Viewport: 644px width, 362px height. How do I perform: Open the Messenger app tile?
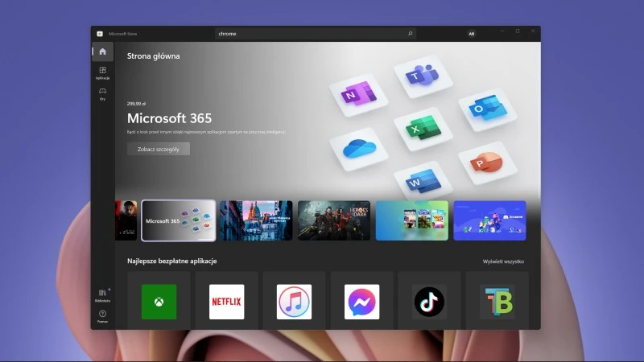coord(361,302)
